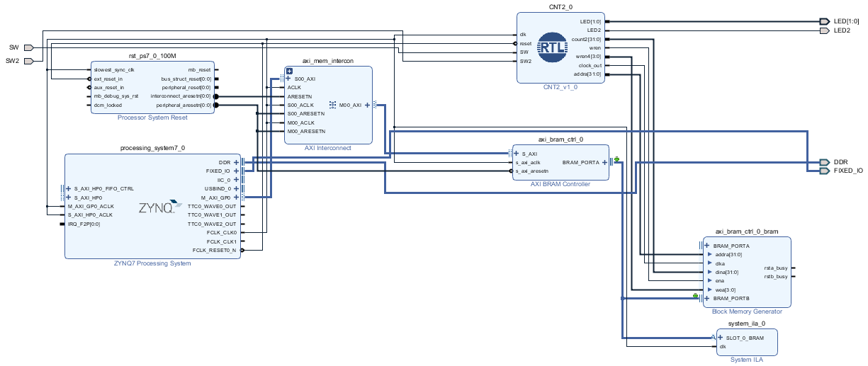
Task: Click the S00_ARESETN pin on axi_mem_intercon
Action: click(306, 113)
